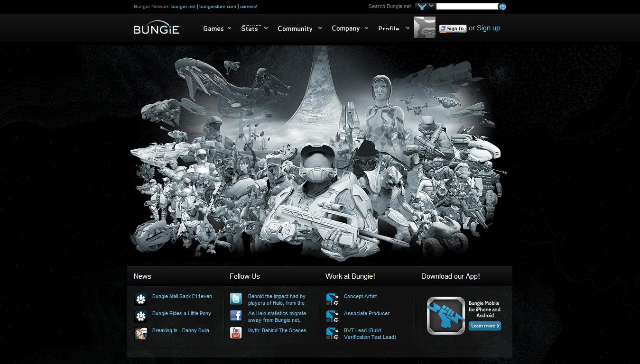The width and height of the screenshot is (640, 364).
Task: Expand the Stats menu chevron
Action: (266, 28)
